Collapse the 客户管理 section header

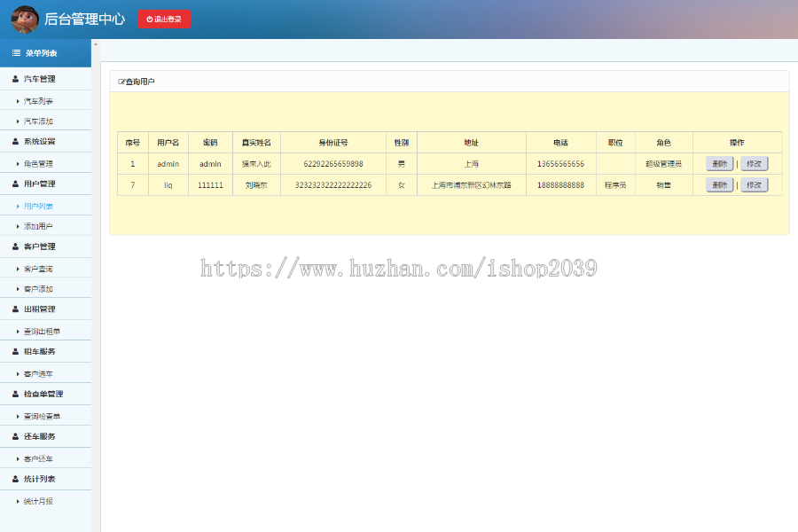pyautogui.click(x=45, y=246)
